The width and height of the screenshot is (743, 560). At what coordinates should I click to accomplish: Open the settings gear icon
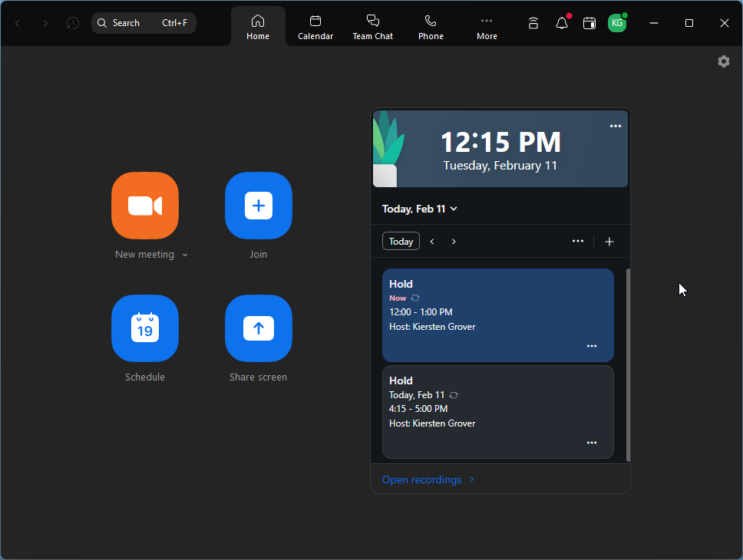[x=723, y=61]
